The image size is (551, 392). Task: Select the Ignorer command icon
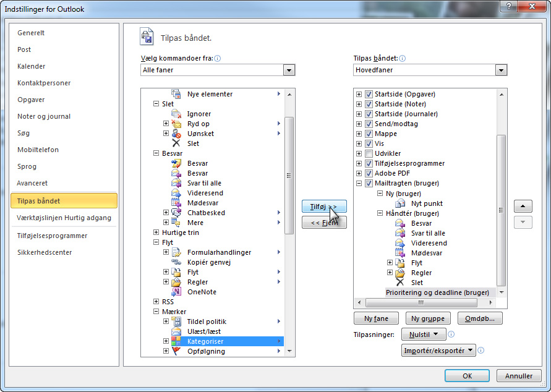pos(176,114)
